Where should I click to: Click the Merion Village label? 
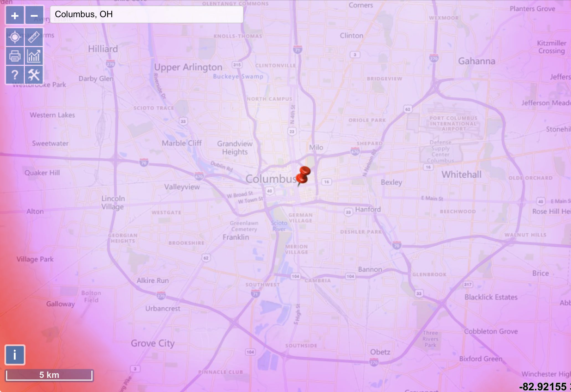297,249
